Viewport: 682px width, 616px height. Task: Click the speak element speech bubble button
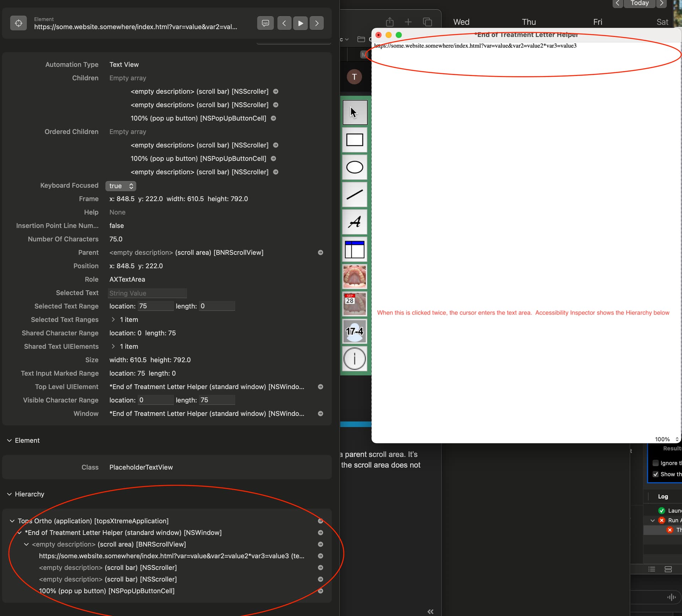pos(265,23)
